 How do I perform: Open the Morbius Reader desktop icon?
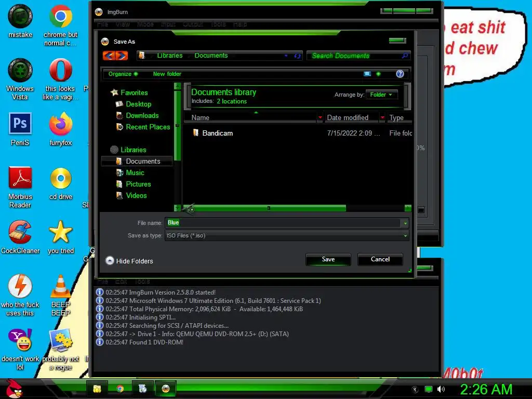point(20,187)
